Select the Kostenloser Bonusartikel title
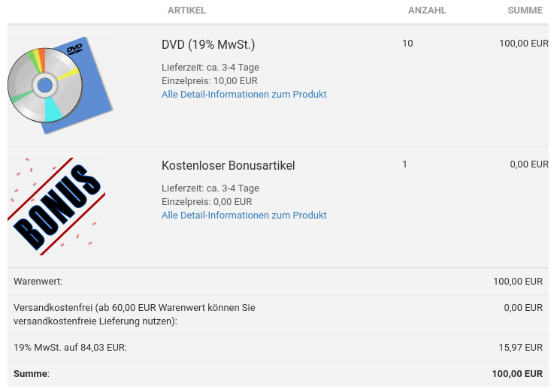The height and width of the screenshot is (392, 557). coord(228,166)
